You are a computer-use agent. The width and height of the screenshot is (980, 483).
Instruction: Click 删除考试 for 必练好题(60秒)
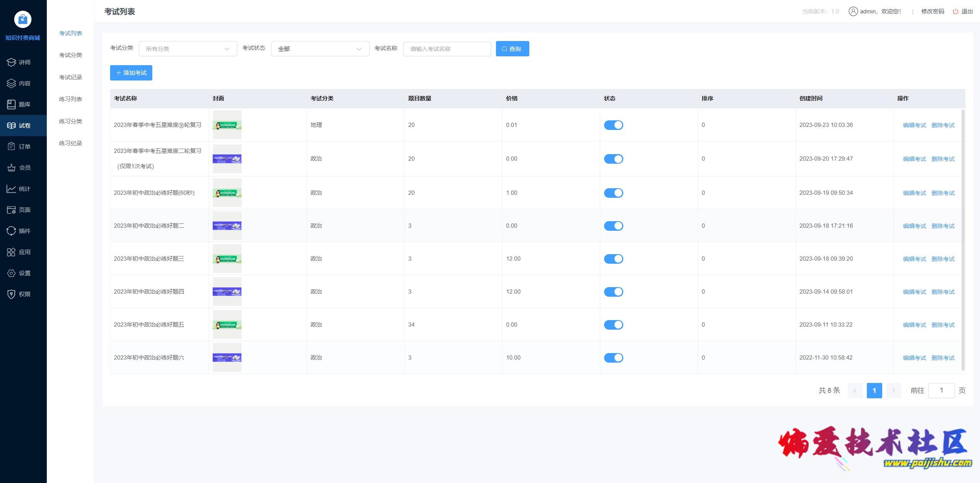[x=943, y=193]
